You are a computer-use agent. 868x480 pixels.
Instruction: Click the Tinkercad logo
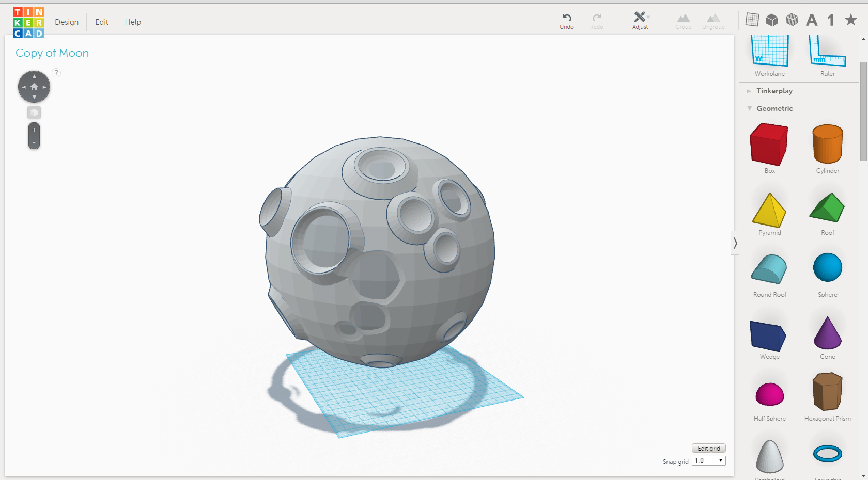coord(28,22)
